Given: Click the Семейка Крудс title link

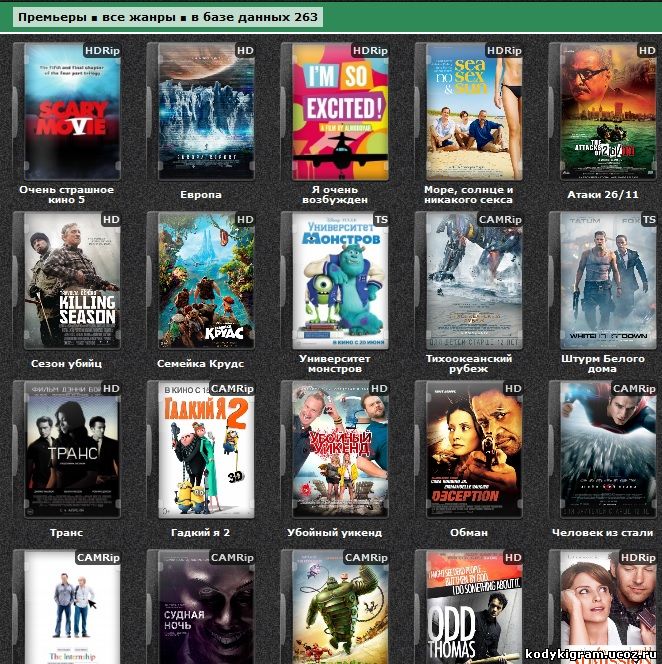Looking at the screenshot, I should (x=200, y=363).
